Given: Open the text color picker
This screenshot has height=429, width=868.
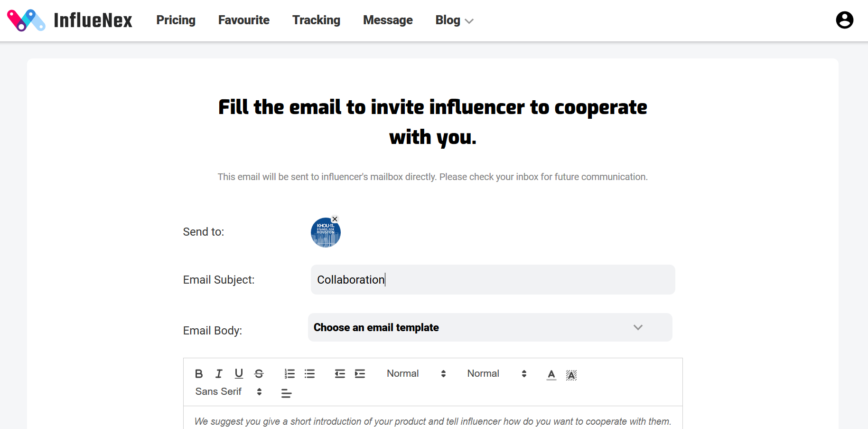Looking at the screenshot, I should pos(551,375).
